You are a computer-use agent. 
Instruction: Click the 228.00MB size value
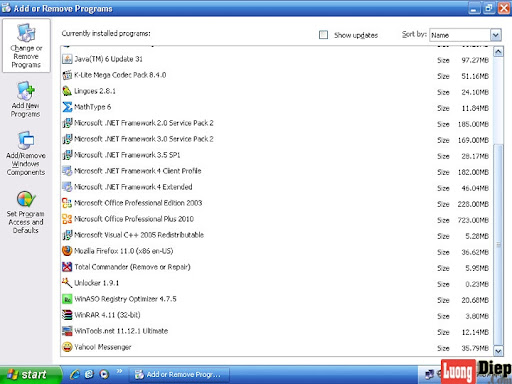tap(473, 204)
